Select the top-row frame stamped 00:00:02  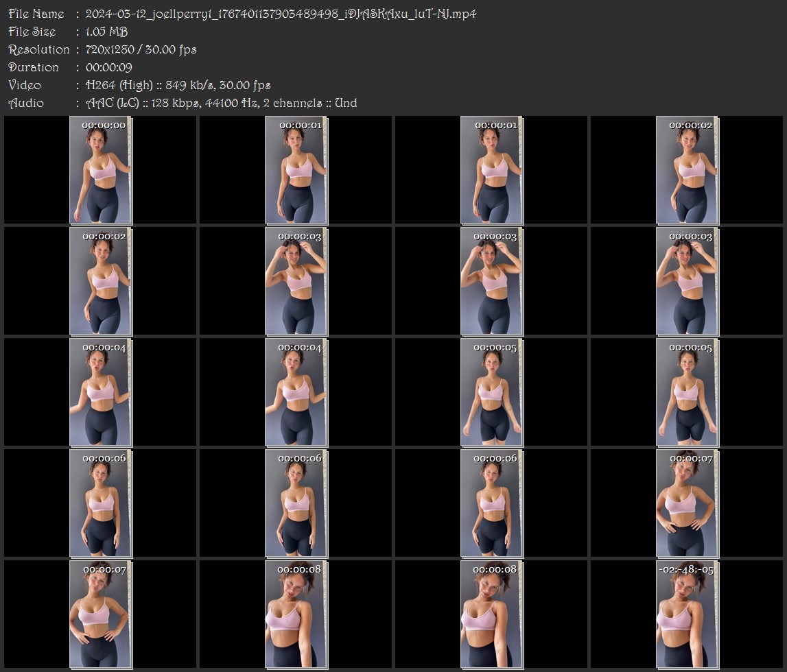tap(687, 170)
